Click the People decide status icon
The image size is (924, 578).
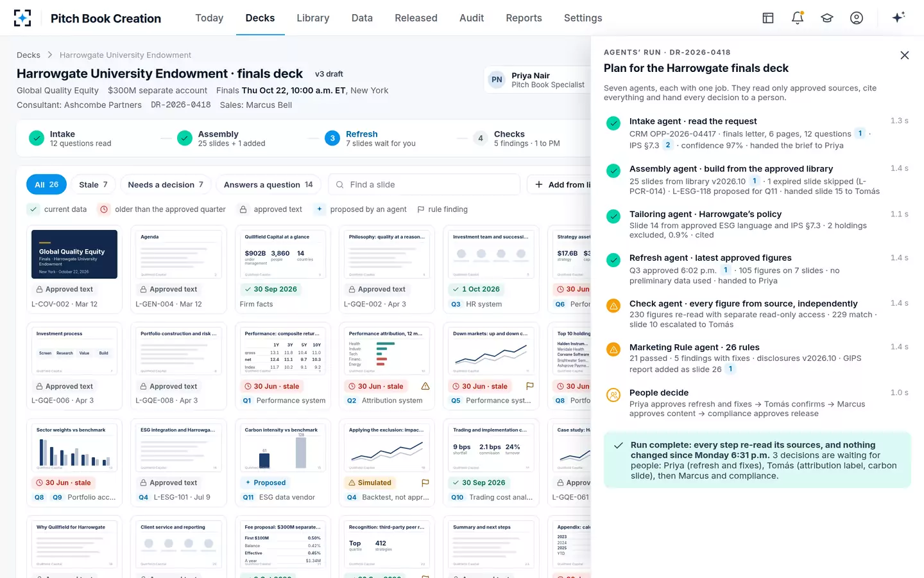coord(613,395)
